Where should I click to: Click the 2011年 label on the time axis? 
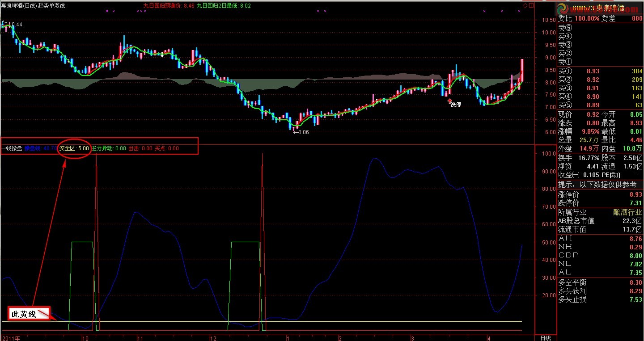point(11,338)
